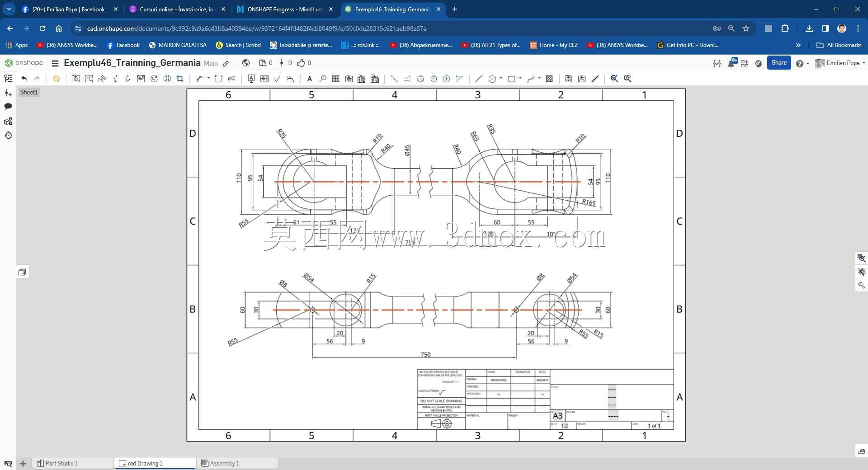868x470 pixels.
Task: Select the Section view tool
Action: tap(115, 79)
